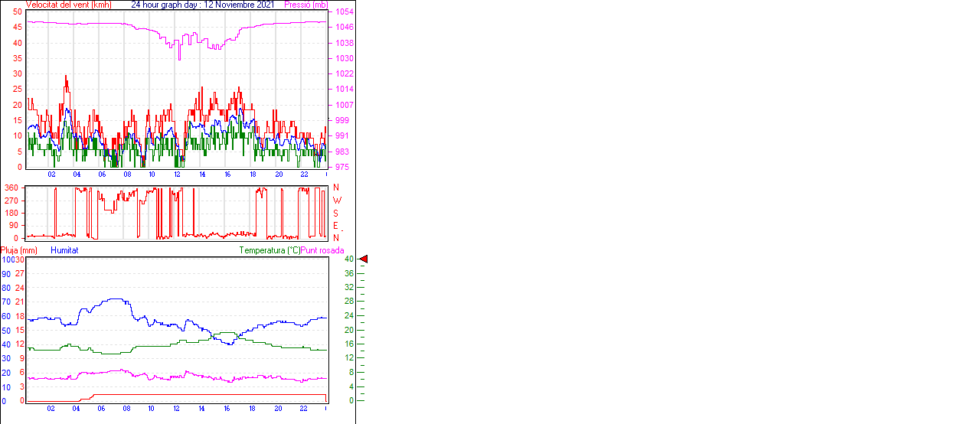Click the red triangle marker beside 40
980x424 pixels.
pyautogui.click(x=364, y=259)
